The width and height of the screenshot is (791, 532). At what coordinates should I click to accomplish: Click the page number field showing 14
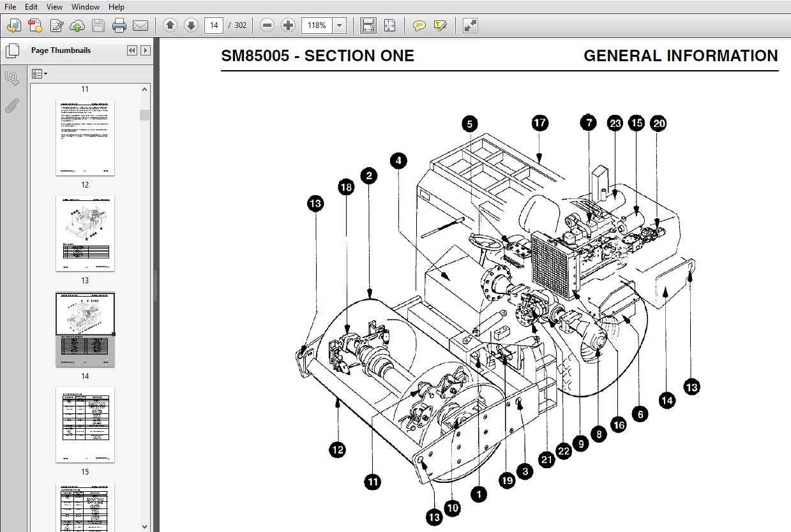pyautogui.click(x=214, y=26)
